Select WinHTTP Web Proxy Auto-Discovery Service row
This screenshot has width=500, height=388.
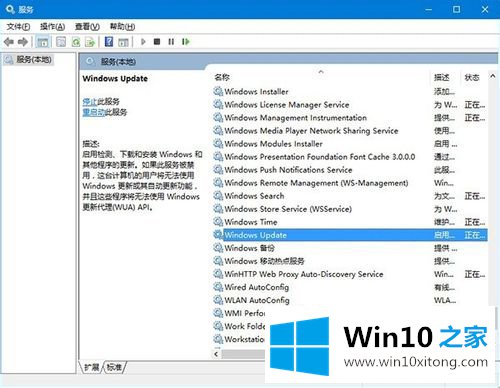350,274
